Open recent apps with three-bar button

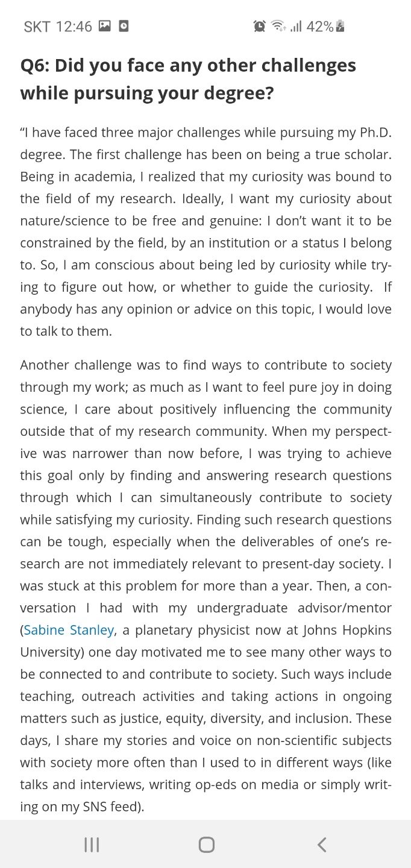[92, 844]
